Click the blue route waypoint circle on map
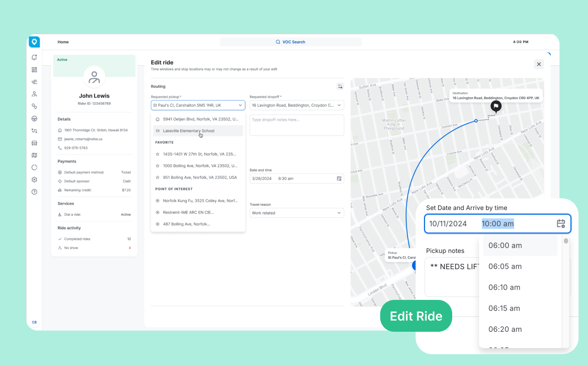 coord(476,120)
